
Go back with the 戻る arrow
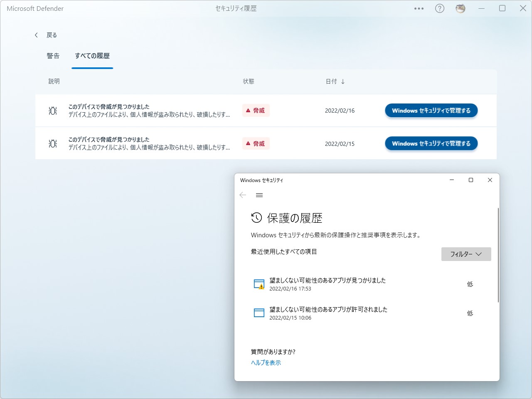point(37,35)
